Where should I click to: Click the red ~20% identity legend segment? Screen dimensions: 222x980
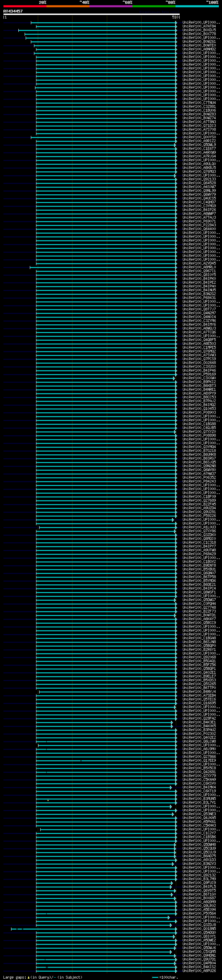25,6
